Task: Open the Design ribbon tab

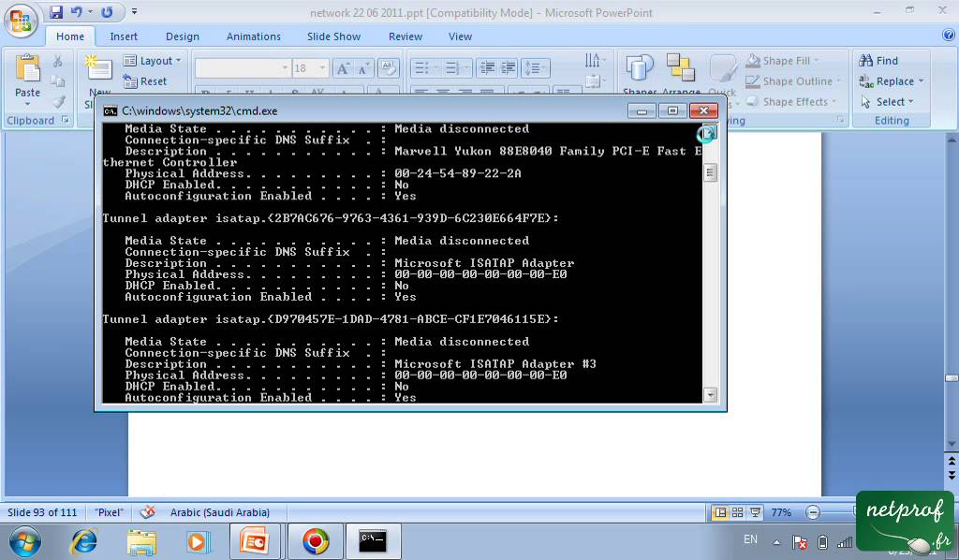Action: 183,37
